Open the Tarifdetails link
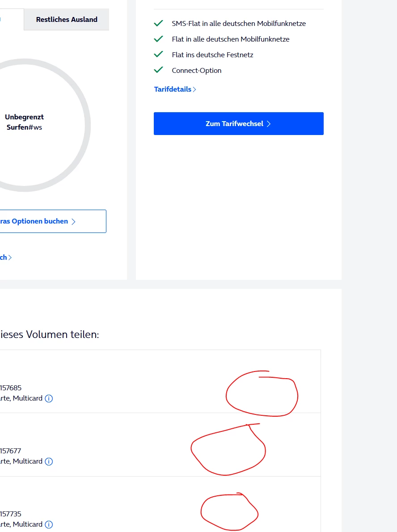Viewport: 397px width, 532px height. point(175,89)
